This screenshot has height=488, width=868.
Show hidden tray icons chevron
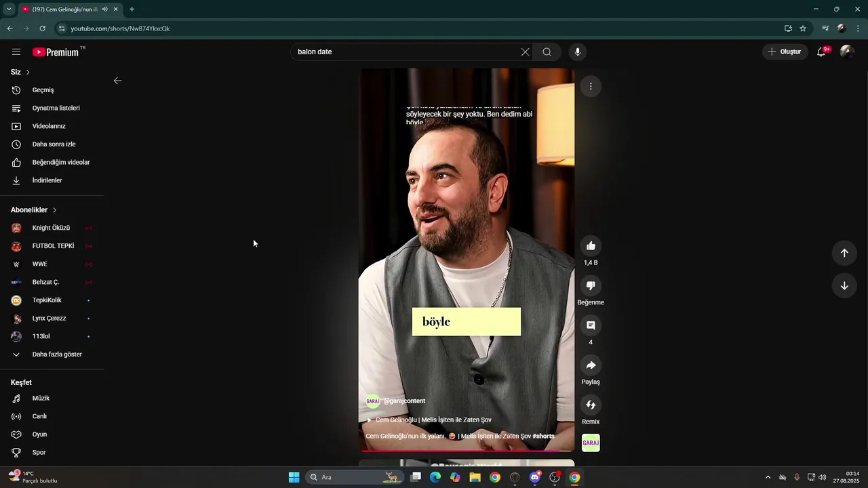coord(768,477)
